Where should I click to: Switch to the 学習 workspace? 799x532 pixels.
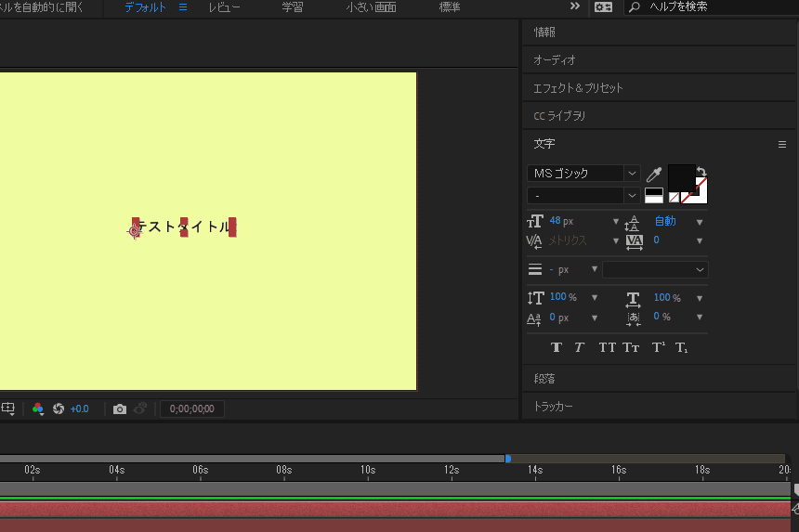[293, 7]
